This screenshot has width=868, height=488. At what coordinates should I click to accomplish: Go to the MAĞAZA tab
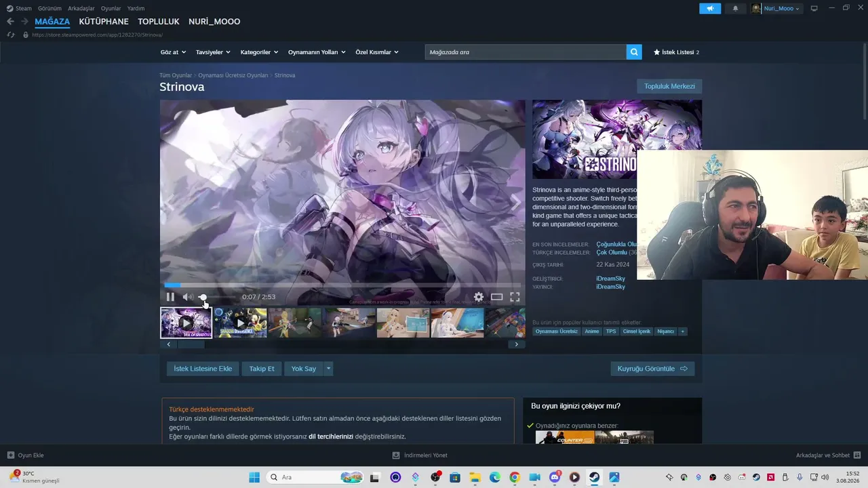pos(52,22)
